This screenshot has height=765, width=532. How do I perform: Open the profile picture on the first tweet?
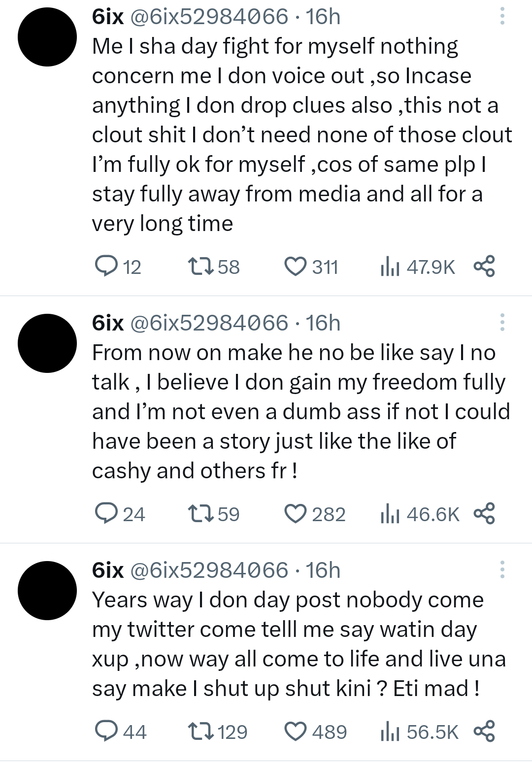pyautogui.click(x=47, y=37)
